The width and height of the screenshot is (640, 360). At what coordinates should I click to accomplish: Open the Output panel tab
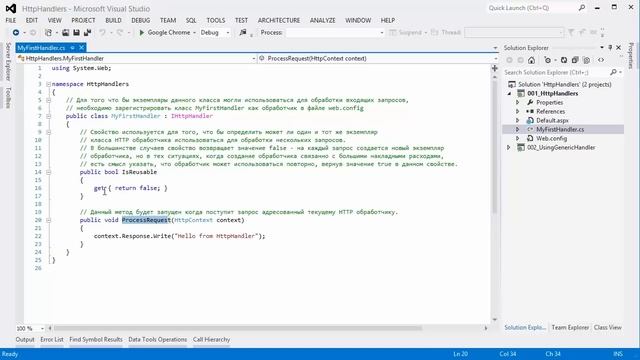pos(25,340)
